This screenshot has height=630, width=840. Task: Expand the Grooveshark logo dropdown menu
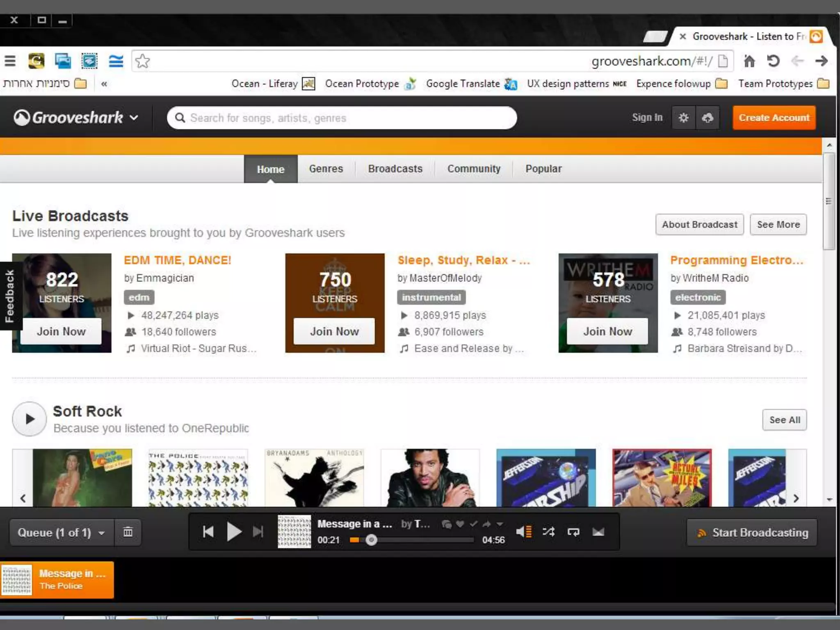[x=134, y=118]
